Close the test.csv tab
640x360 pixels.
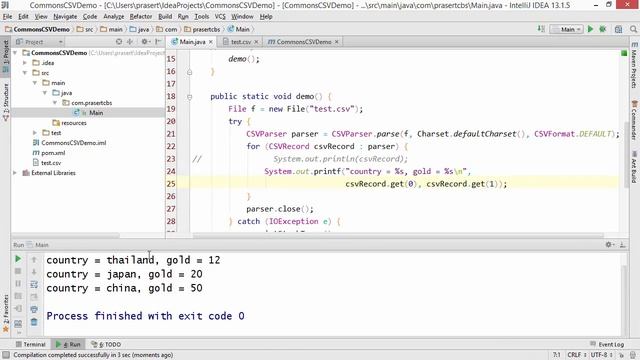coord(256,42)
